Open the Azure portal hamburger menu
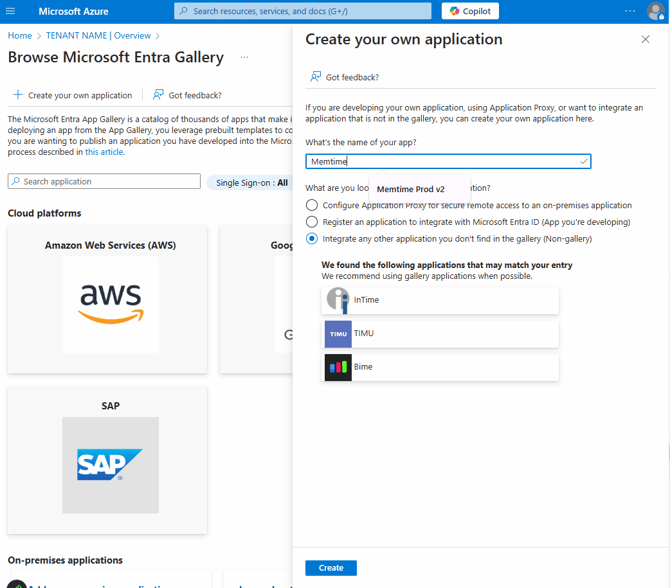This screenshot has height=588, width=670. (x=10, y=11)
